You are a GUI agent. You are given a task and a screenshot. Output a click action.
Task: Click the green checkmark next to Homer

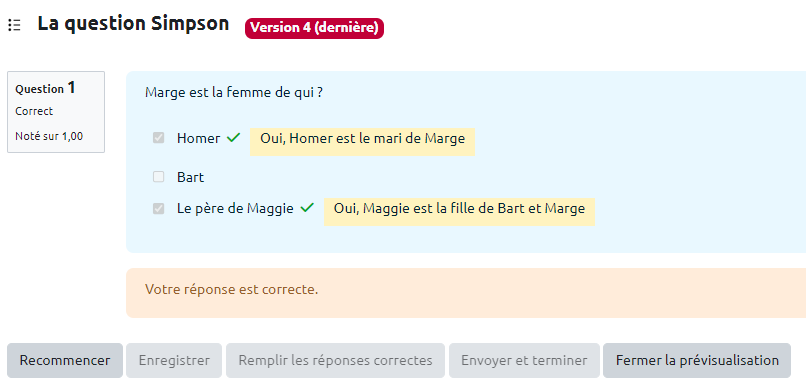point(234,138)
